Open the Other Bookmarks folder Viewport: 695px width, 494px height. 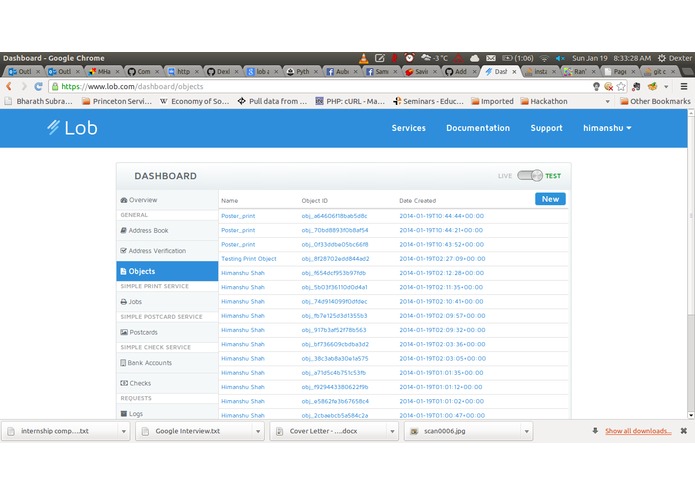point(655,101)
